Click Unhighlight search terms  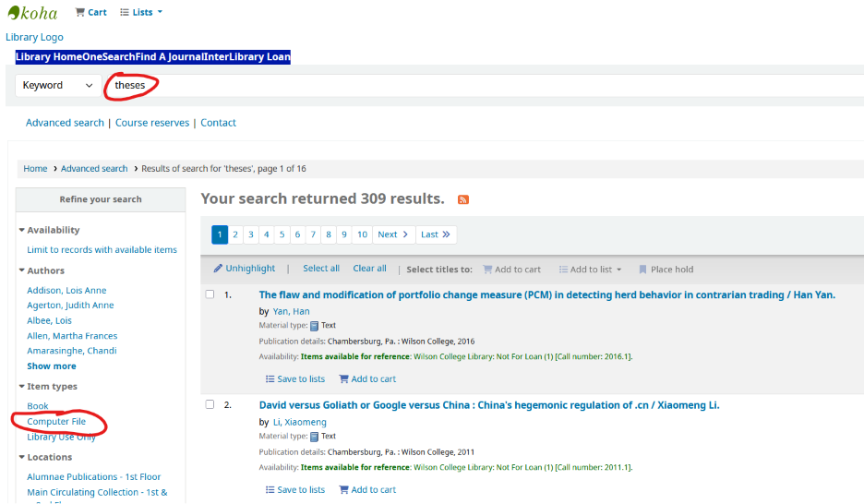pos(245,269)
